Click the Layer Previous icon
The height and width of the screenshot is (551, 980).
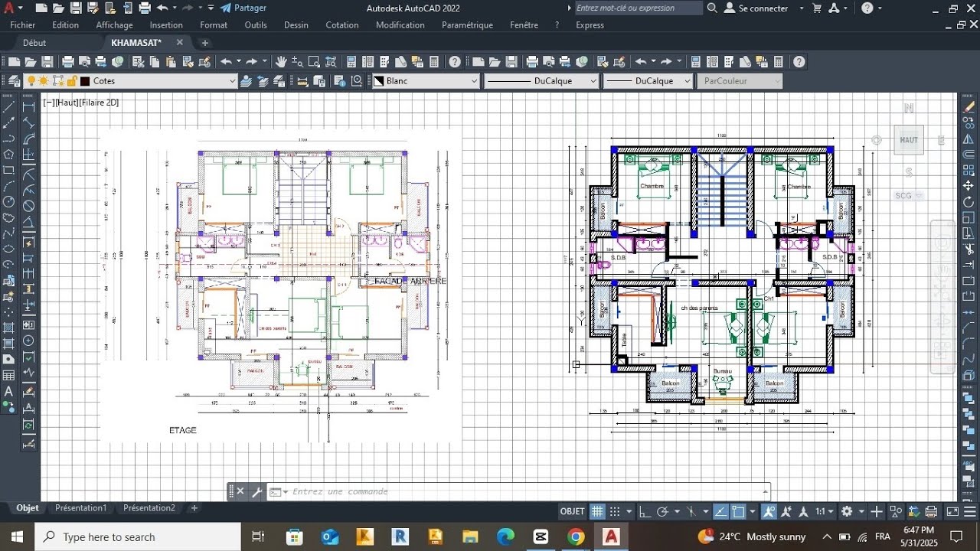[263, 81]
